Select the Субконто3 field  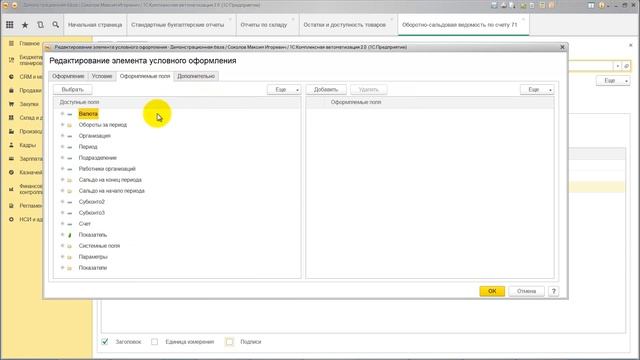click(x=92, y=213)
